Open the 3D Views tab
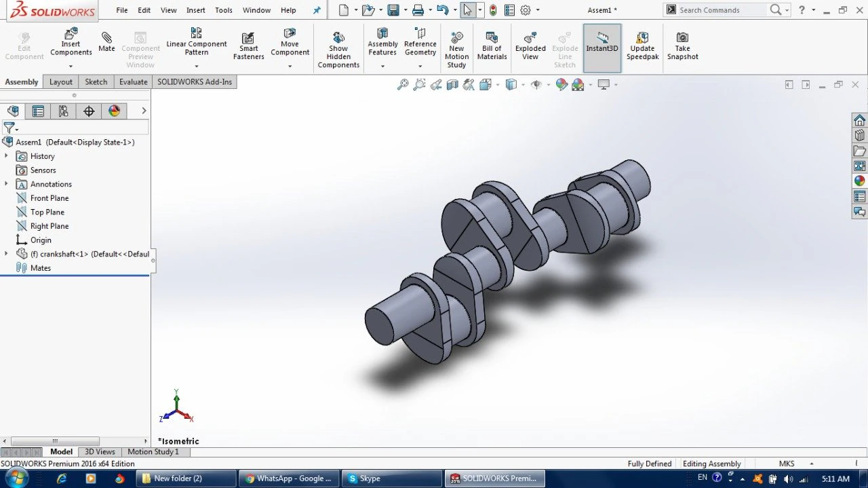Screen dimensions: 868x488 tap(100, 452)
